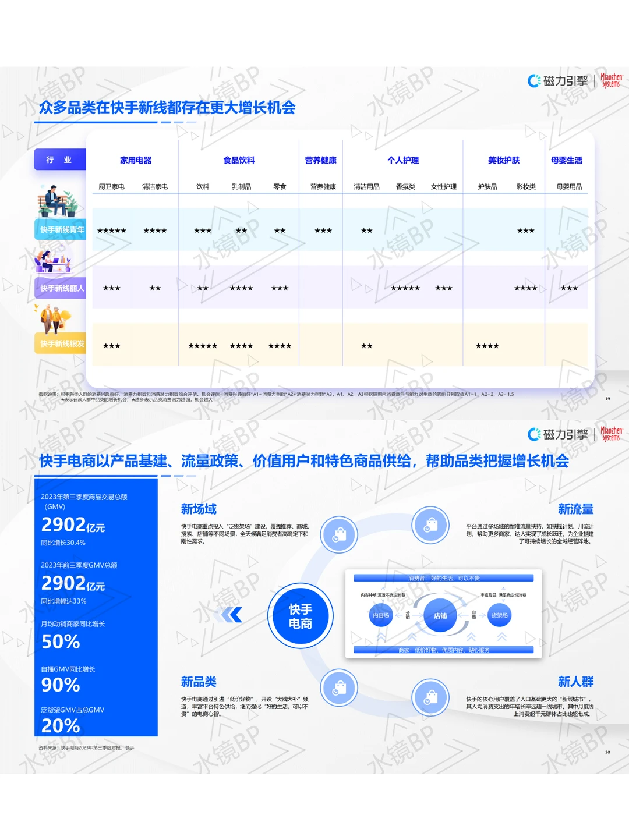Image resolution: width=629 pixels, height=840 pixels.
Task: Click the 磁力引擎 logo on slide 19
Action: 557,81
